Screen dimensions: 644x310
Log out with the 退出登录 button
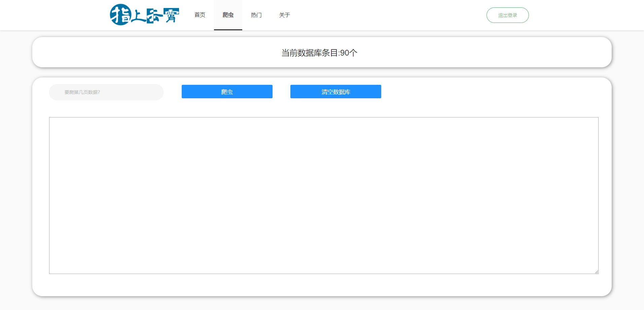pos(507,15)
